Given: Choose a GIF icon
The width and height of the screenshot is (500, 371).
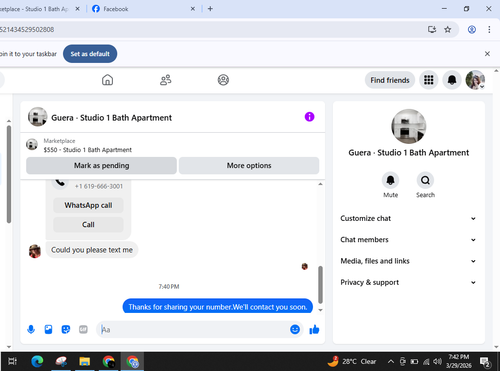Looking at the screenshot, I should (x=83, y=330).
